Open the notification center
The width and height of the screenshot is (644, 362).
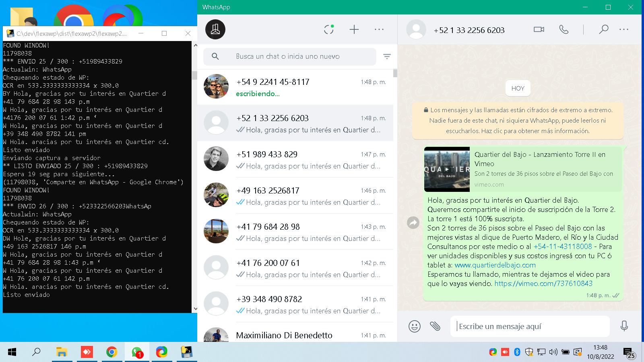pyautogui.click(x=629, y=353)
